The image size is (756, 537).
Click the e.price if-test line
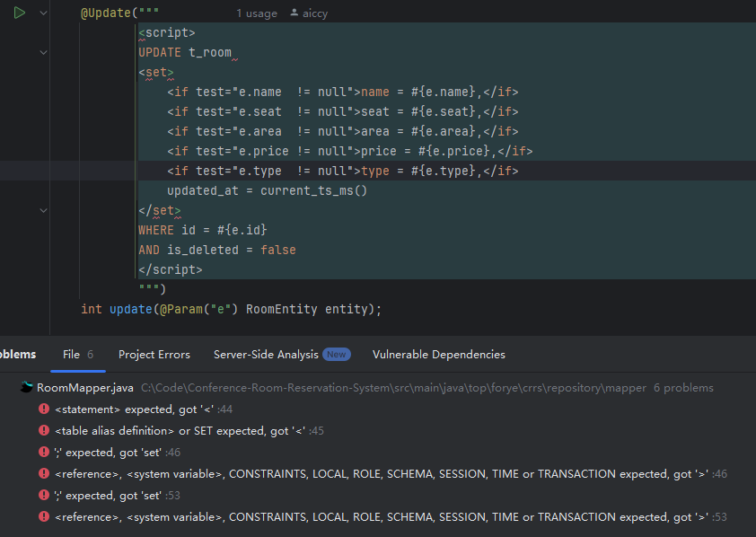coord(350,151)
